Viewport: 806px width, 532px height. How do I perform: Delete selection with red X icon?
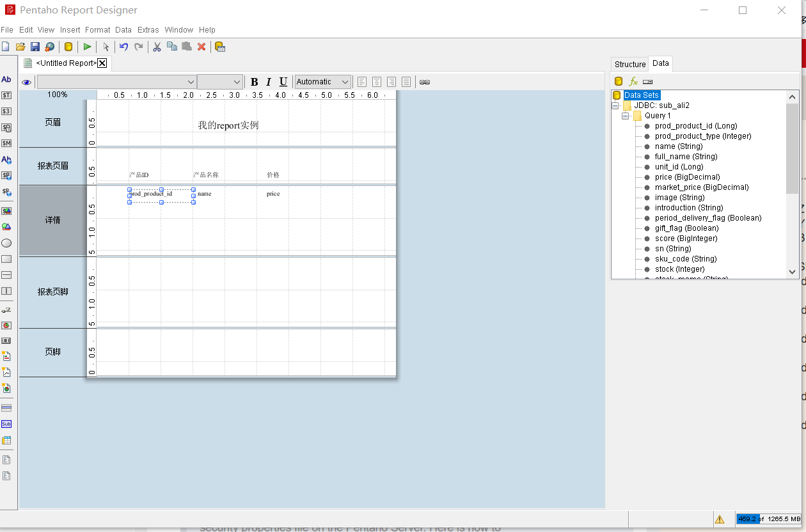tap(201, 47)
